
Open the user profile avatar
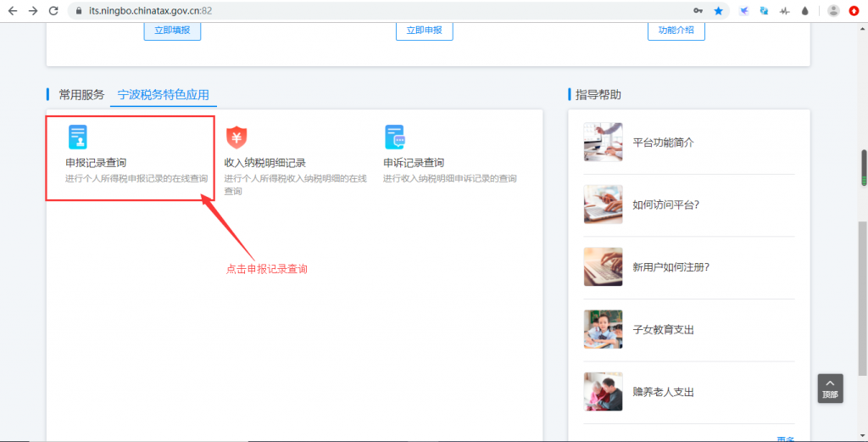click(834, 10)
